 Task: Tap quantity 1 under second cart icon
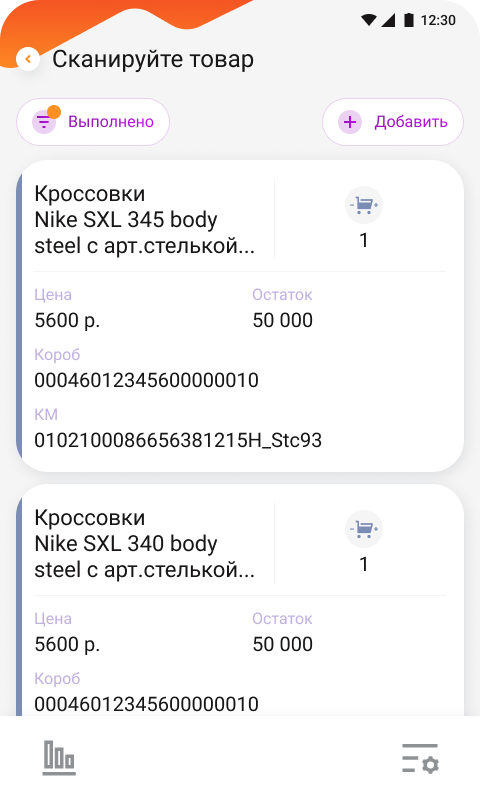pos(364,564)
